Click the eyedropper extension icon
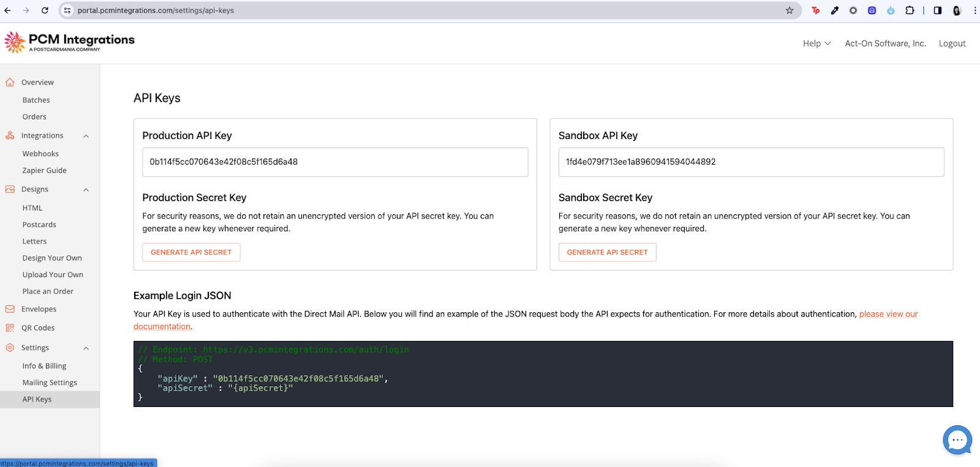Screen dimensions: 980x467 834,10
